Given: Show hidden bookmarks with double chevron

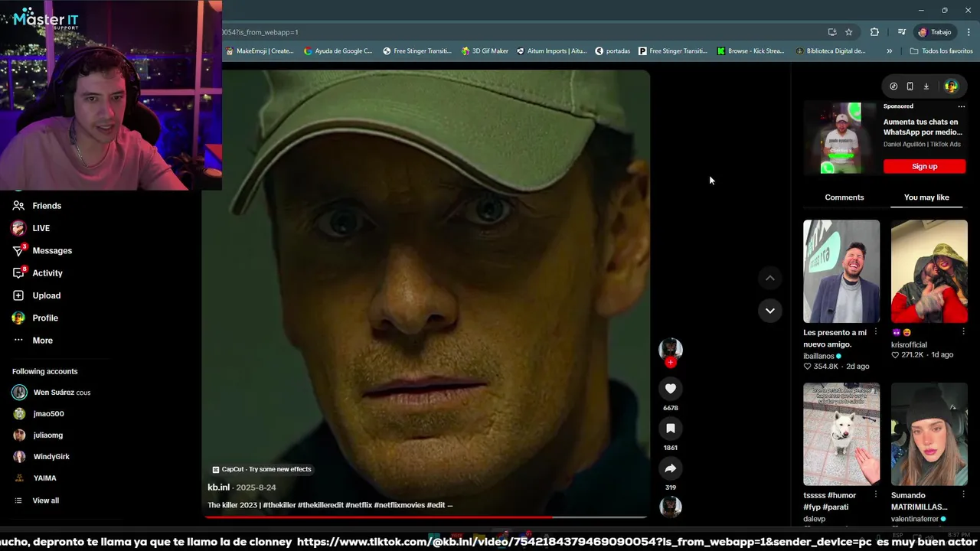Looking at the screenshot, I should tap(889, 51).
